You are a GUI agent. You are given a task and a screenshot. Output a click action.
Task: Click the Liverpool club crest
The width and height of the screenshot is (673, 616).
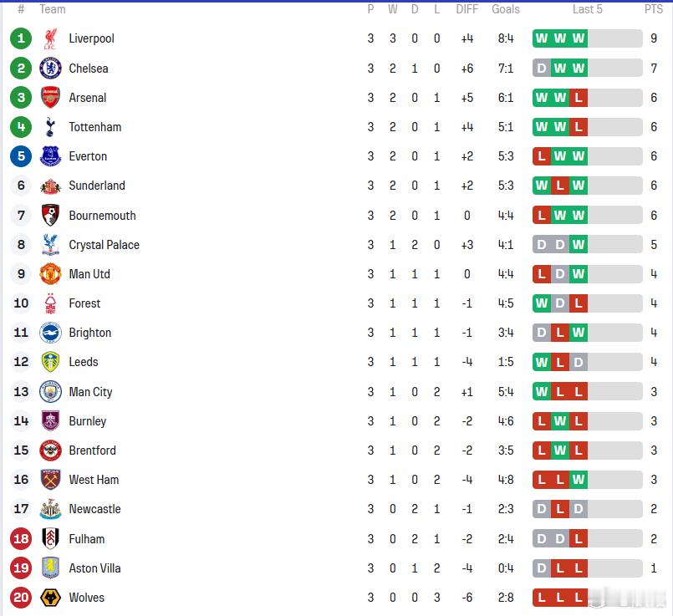pos(50,38)
